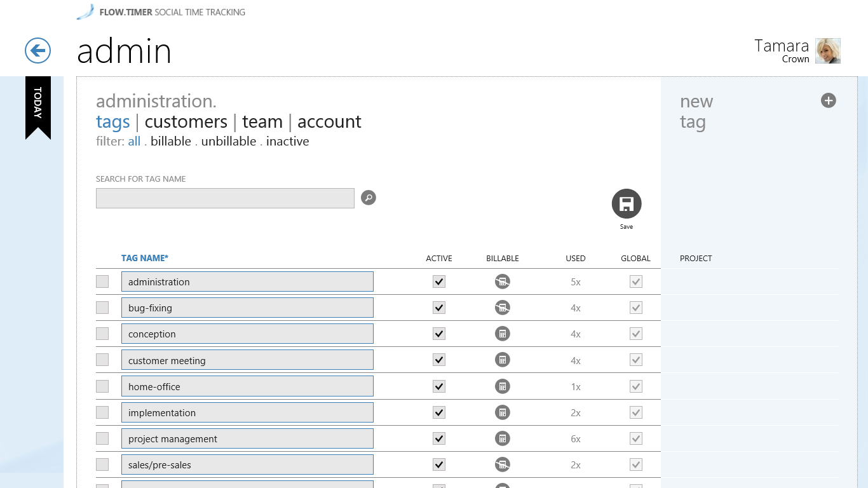Image resolution: width=868 pixels, height=488 pixels.
Task: Disable the ACTIVE checkbox on implementation row
Action: (x=438, y=412)
